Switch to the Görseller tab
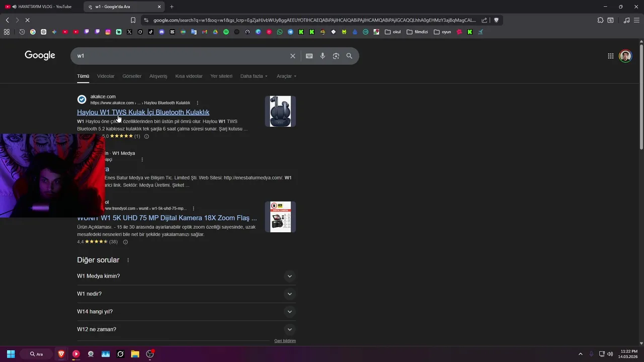 tap(132, 76)
